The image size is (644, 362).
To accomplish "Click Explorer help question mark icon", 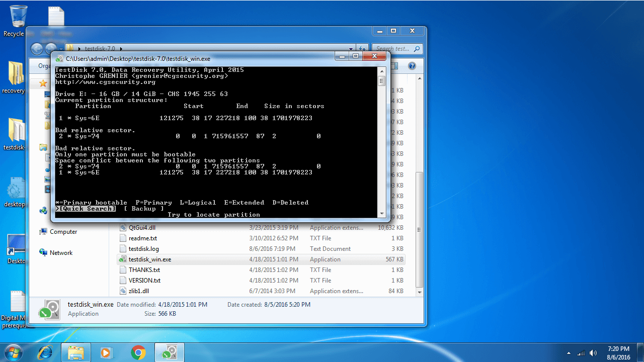I will tap(412, 66).
